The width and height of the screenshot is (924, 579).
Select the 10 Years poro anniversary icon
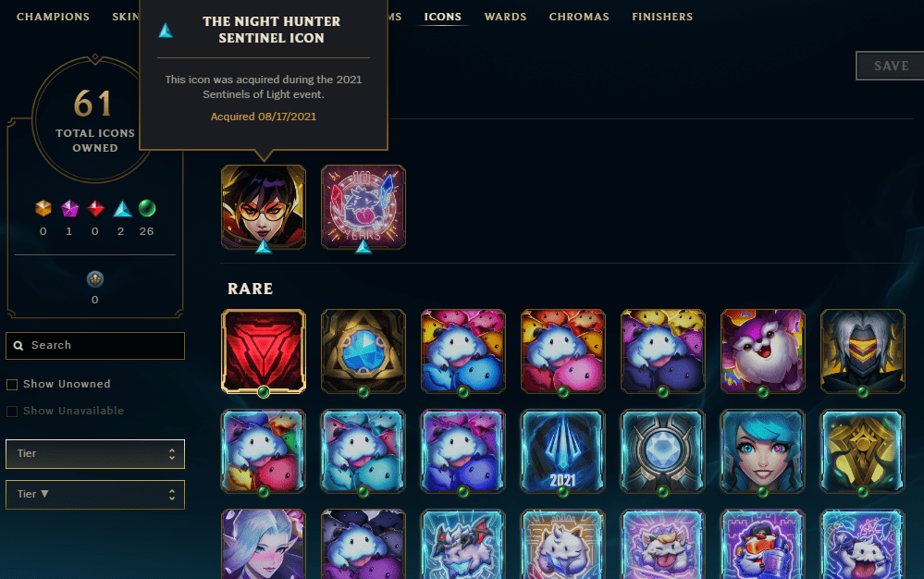click(363, 207)
